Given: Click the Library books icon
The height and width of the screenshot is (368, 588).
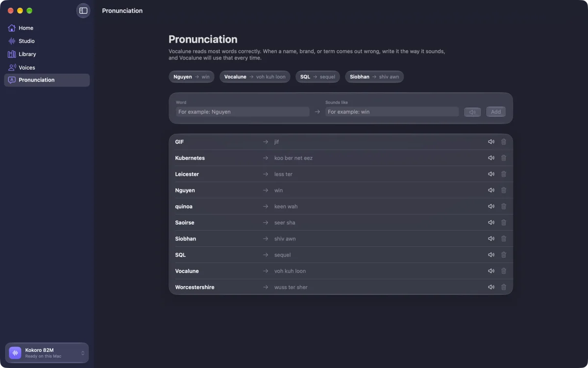Looking at the screenshot, I should [x=12, y=54].
